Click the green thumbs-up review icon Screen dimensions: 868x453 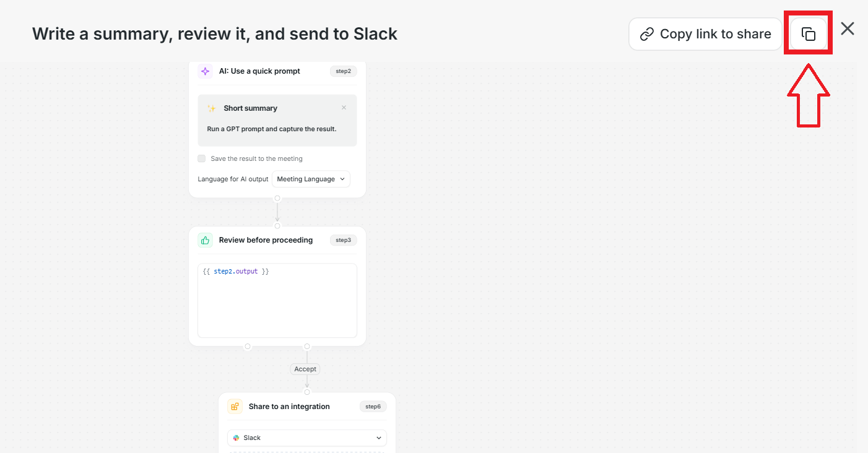pos(205,240)
